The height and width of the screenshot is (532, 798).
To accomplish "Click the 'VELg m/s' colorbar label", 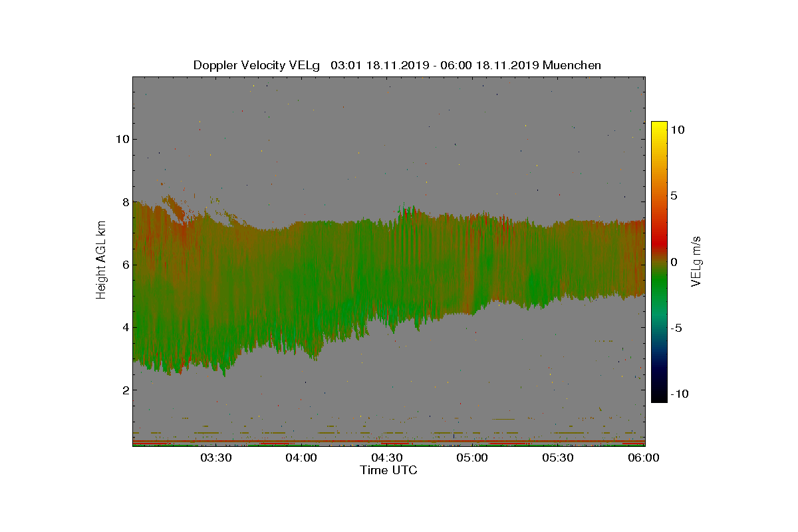I will point(696,262).
